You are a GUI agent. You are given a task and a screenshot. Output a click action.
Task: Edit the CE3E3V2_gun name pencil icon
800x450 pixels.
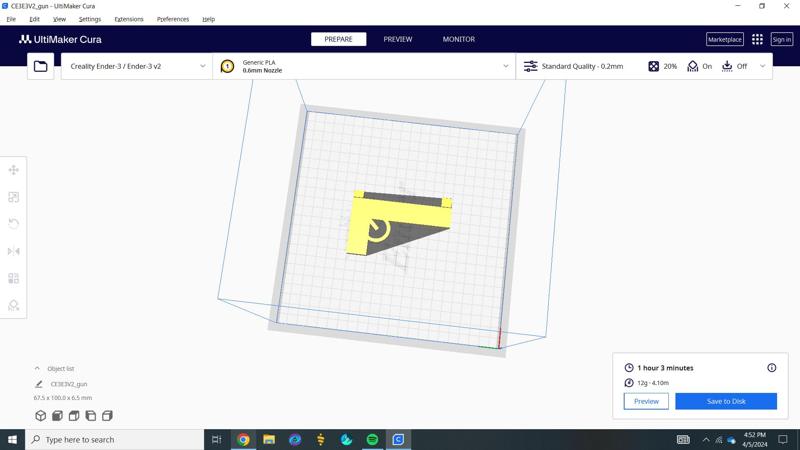click(39, 384)
